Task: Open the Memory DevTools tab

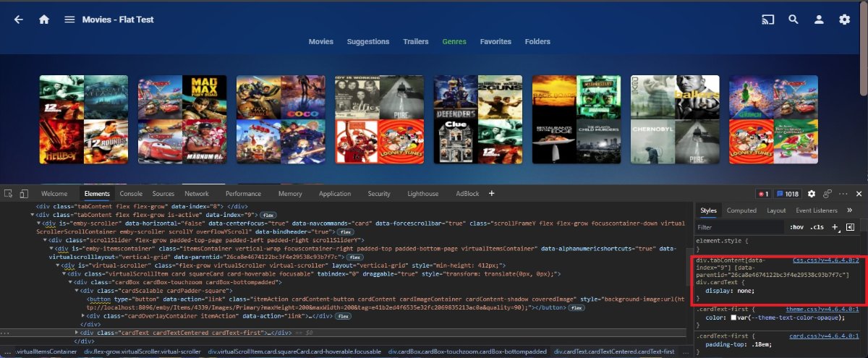Action: (x=290, y=194)
